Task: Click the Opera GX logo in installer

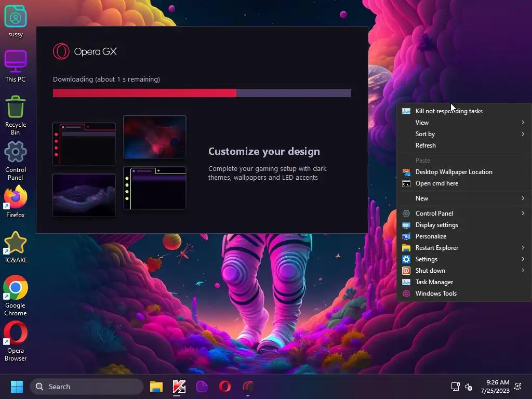Action: (x=85, y=51)
